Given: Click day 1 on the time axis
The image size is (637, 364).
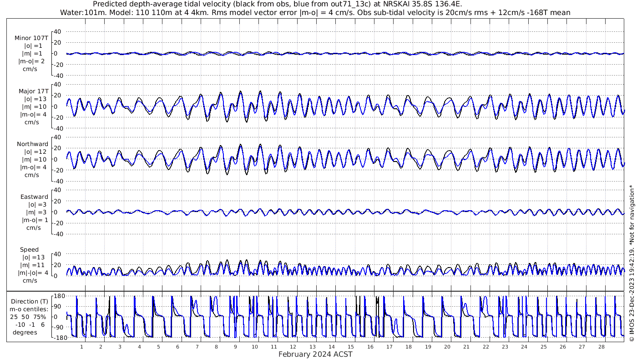Looking at the screenshot, I should point(81,347).
